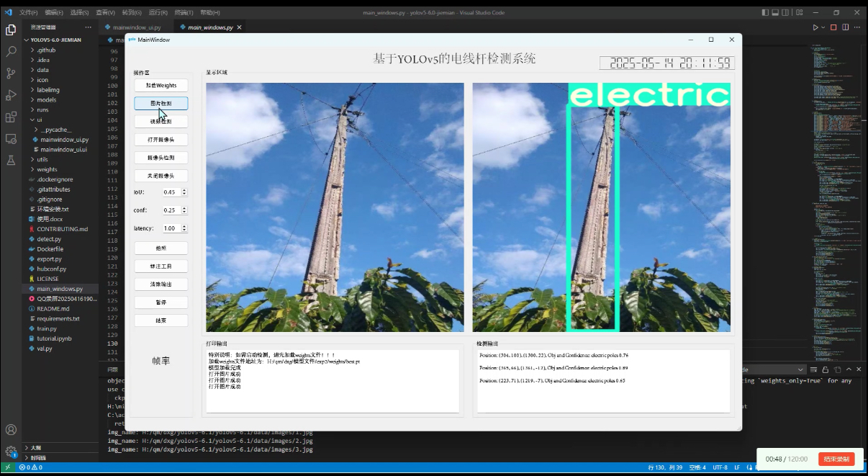
Task: Run the Python file with play icon
Action: (x=815, y=27)
